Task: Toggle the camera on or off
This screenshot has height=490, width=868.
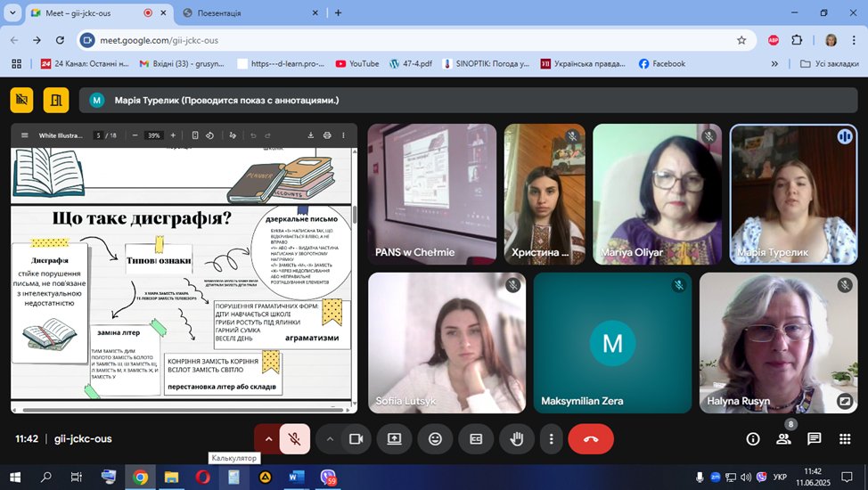Action: click(x=356, y=438)
